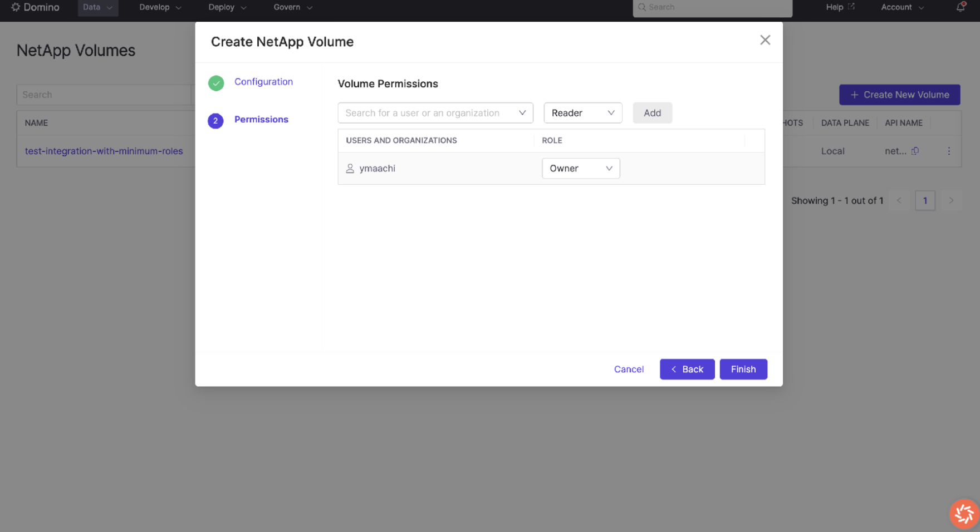Open the Govern menu

coord(293,7)
